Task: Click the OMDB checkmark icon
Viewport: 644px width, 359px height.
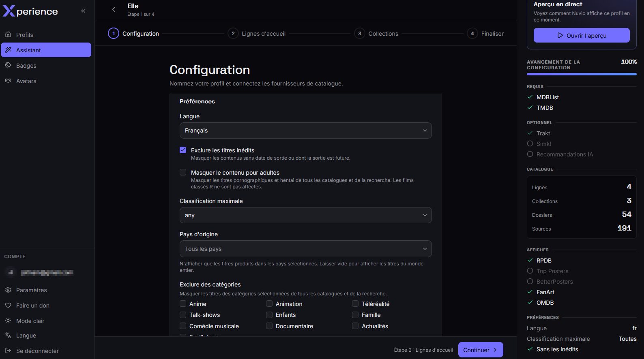Action: point(530,302)
